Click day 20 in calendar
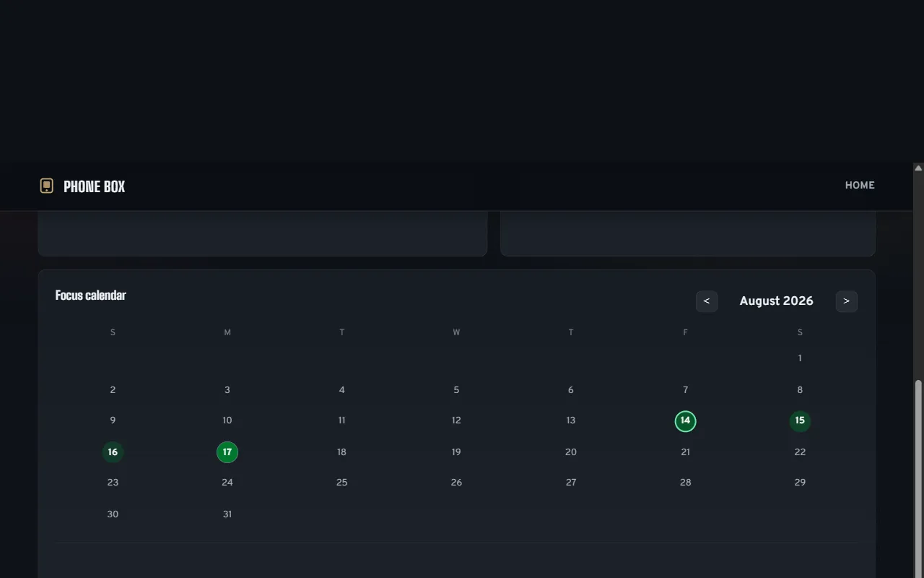This screenshot has height=578, width=924. tap(571, 452)
